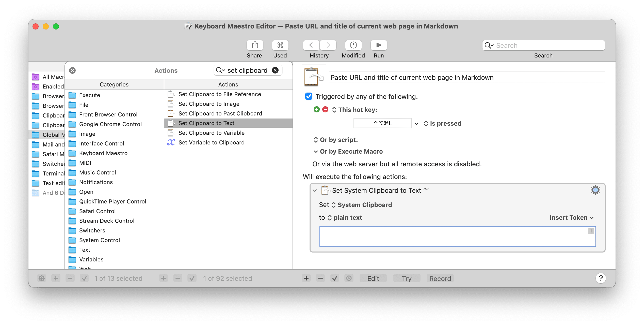
Task: Toggle the enabled checkmark for macro groups
Action: click(x=84, y=278)
